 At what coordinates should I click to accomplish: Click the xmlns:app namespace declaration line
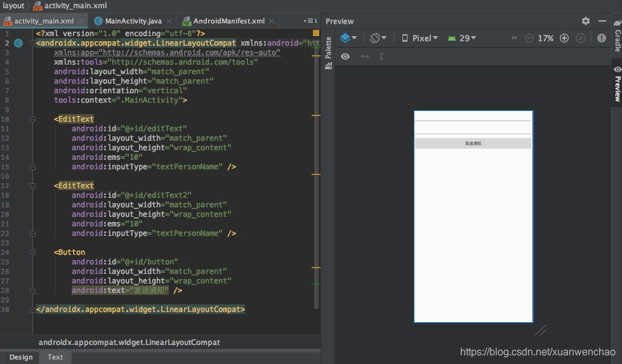[x=167, y=53]
